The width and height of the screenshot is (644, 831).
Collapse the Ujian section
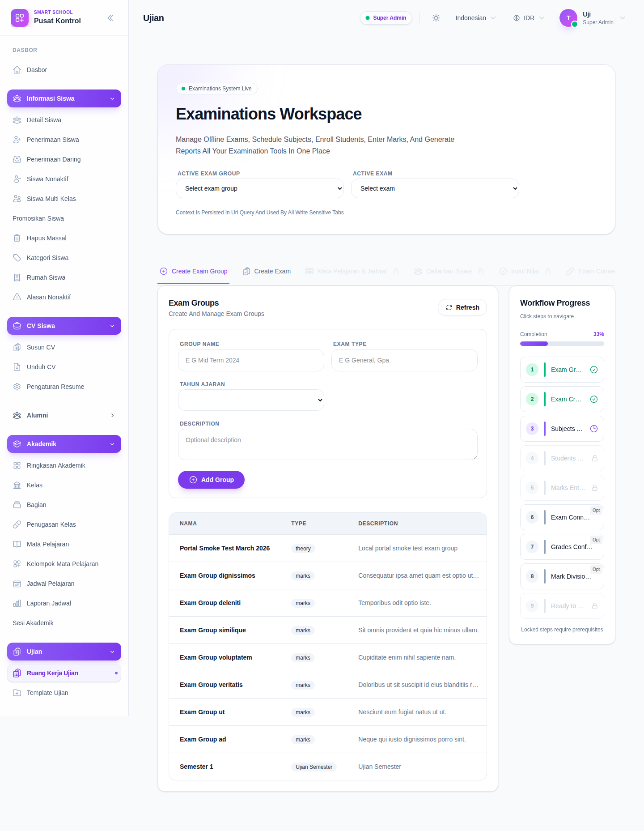tap(64, 652)
